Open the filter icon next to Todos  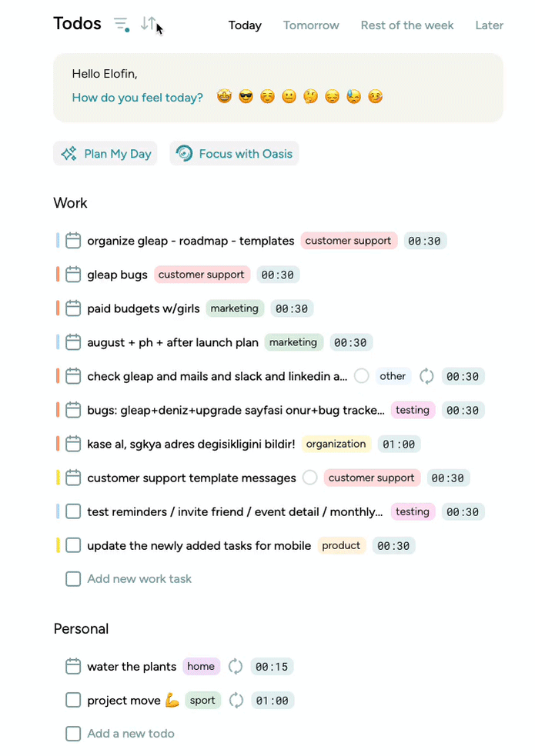(121, 24)
